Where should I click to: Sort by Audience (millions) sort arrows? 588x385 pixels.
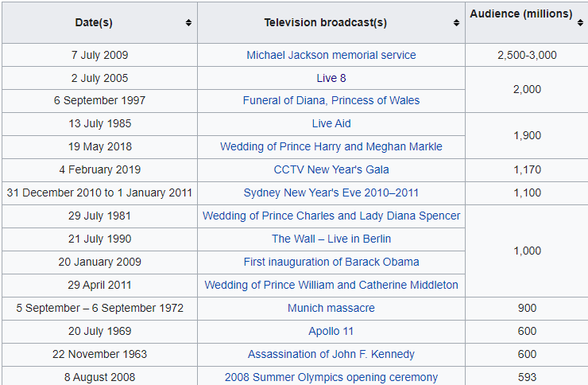tap(580, 23)
